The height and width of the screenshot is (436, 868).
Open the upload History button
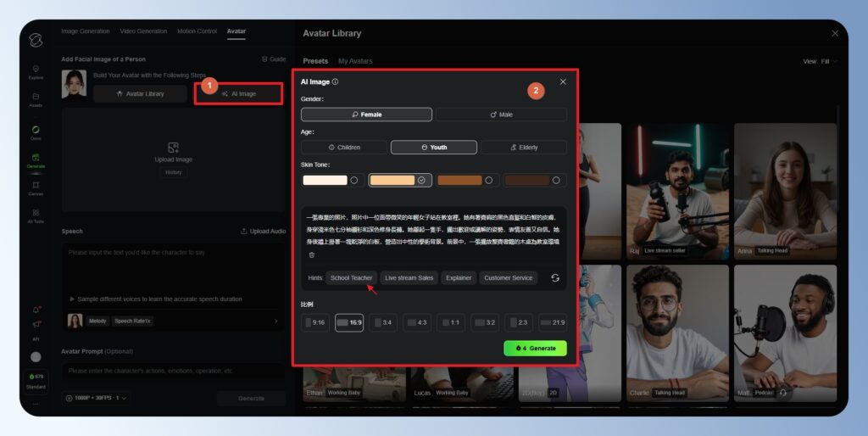173,173
